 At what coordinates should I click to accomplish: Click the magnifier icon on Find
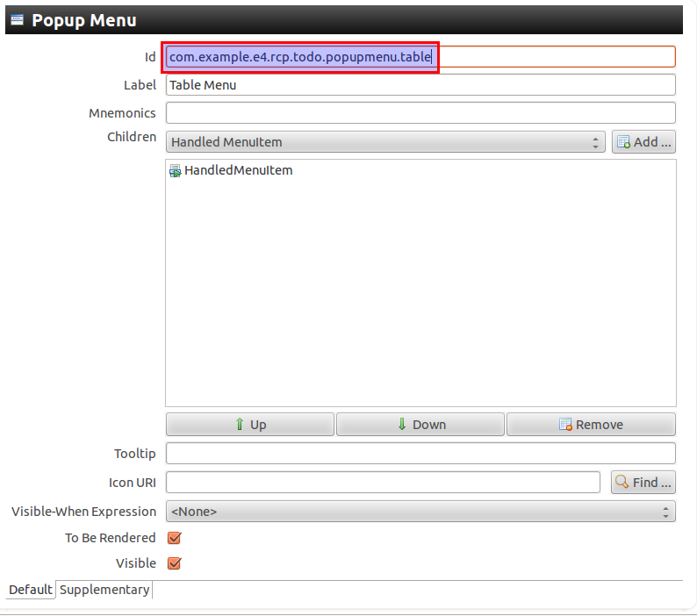tap(622, 482)
